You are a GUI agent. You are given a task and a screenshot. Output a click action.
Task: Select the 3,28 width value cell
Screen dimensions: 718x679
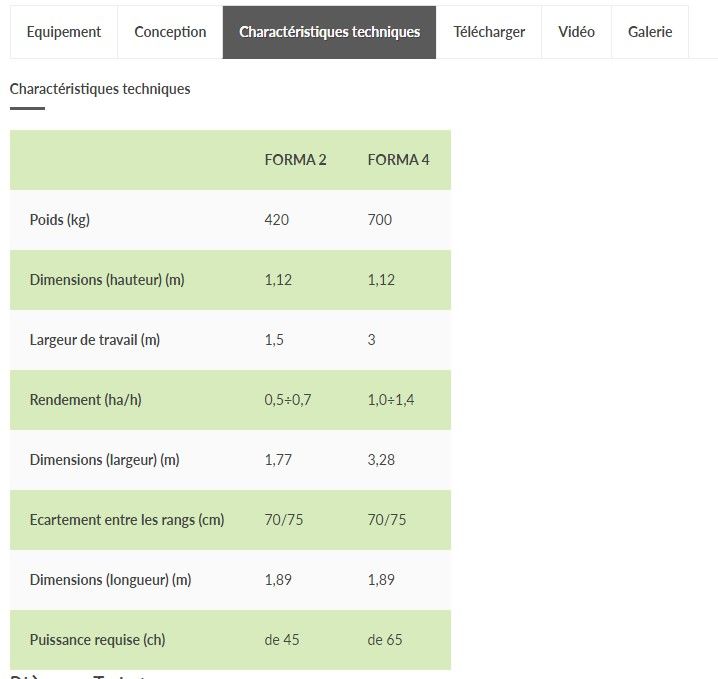[x=381, y=460]
